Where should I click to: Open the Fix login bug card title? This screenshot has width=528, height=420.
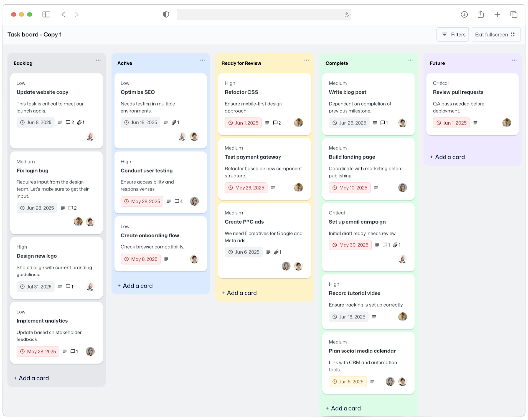[32, 171]
